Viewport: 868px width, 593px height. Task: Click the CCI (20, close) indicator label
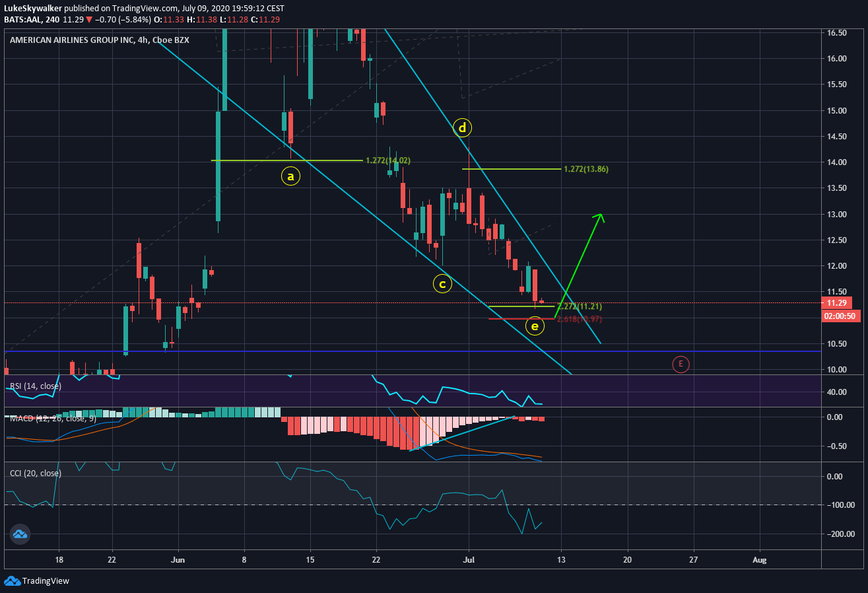pyautogui.click(x=35, y=473)
